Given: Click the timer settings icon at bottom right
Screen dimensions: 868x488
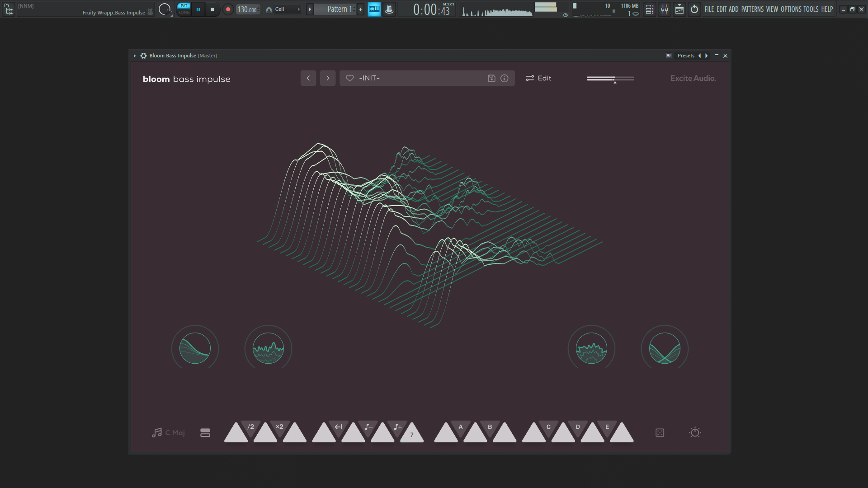Looking at the screenshot, I should pos(695,433).
